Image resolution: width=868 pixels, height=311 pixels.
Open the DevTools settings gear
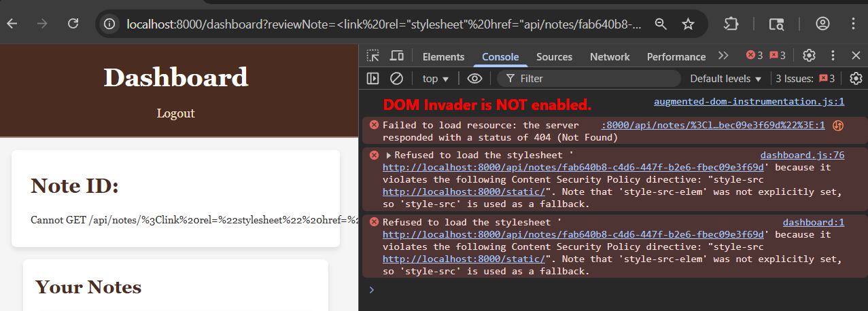pos(809,56)
